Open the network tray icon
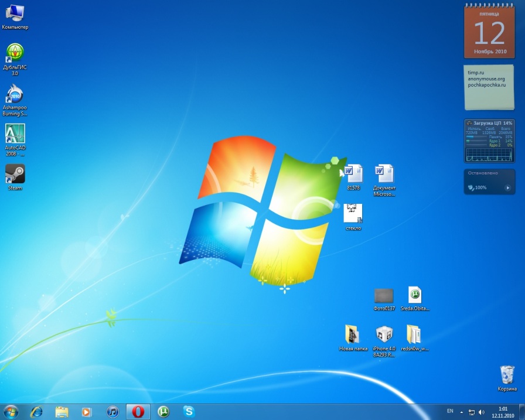The height and width of the screenshot is (420, 525). point(472,412)
